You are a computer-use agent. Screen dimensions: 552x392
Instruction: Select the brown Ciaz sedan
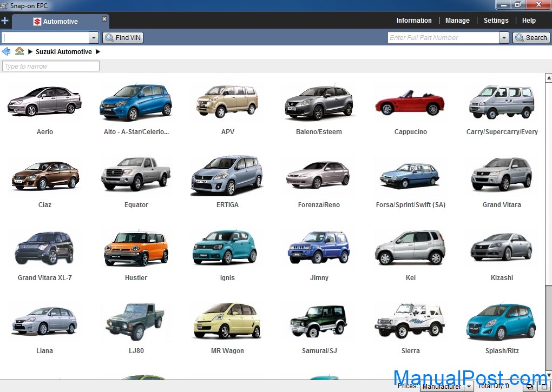45,175
